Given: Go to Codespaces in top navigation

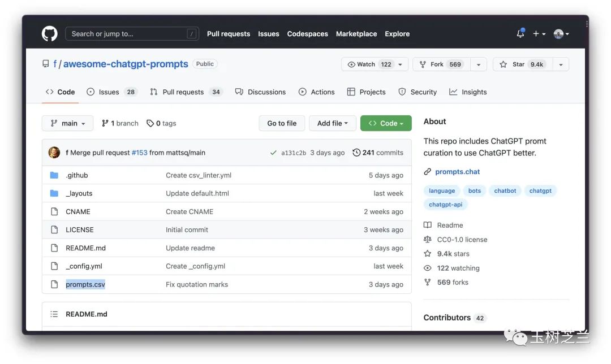Looking at the screenshot, I should coord(307,34).
